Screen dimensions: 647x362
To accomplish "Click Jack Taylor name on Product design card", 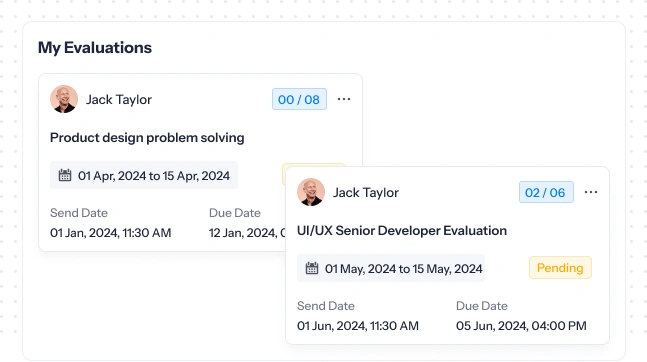I will pyautogui.click(x=119, y=99).
